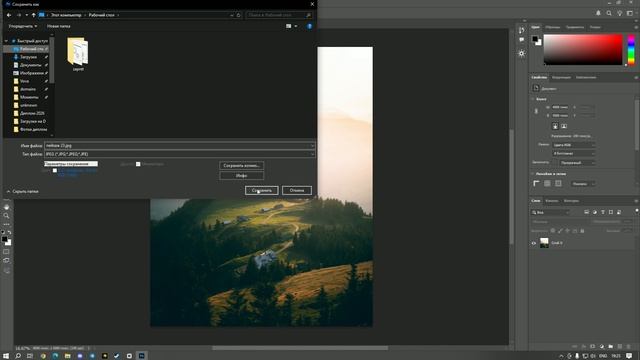Toggle guides icon in Rulers & Grids section
640x360 pixels.
point(558,184)
